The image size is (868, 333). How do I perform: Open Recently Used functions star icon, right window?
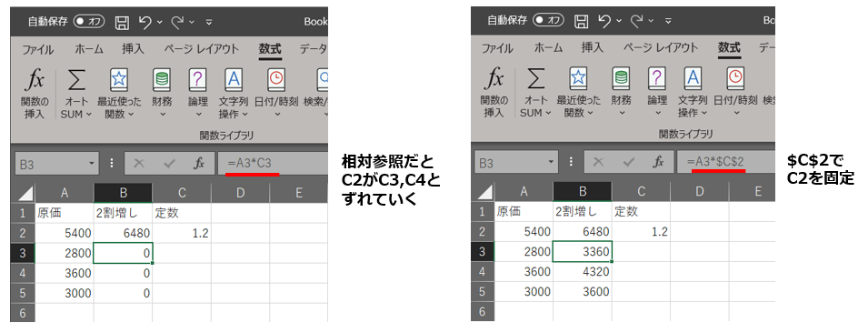click(x=578, y=79)
